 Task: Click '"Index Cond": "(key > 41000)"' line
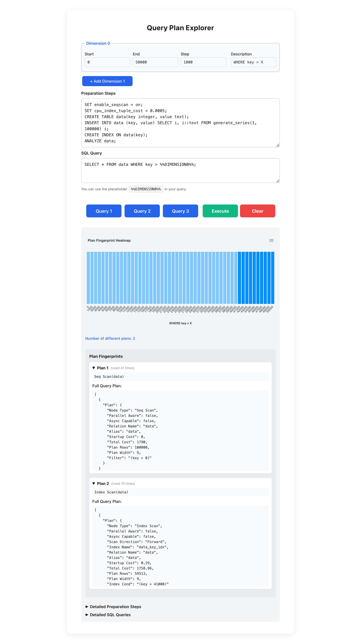138,584
